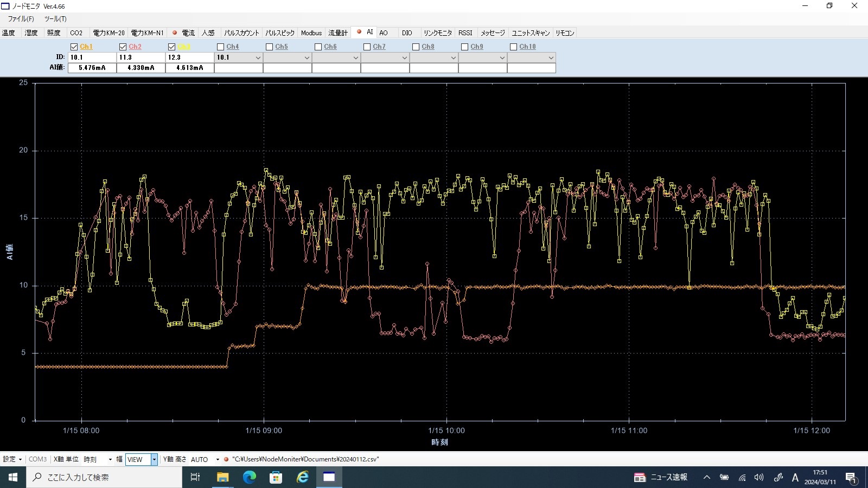This screenshot has width=868, height=488.
Task: Open File Explorer from the taskbar
Action: [222, 477]
